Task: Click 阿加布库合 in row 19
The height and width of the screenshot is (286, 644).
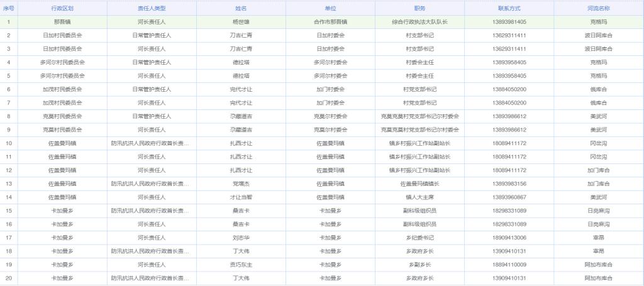Action: pyautogui.click(x=599, y=265)
